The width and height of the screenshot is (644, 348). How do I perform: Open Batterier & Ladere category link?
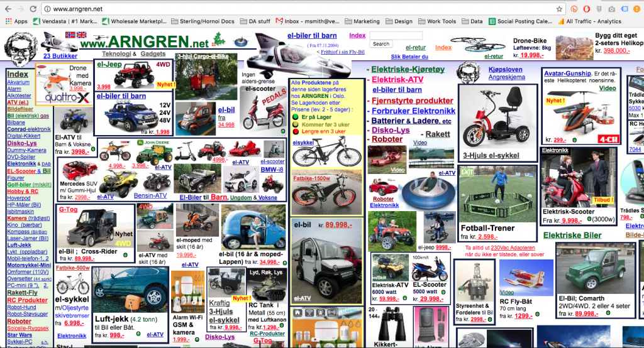(411, 121)
